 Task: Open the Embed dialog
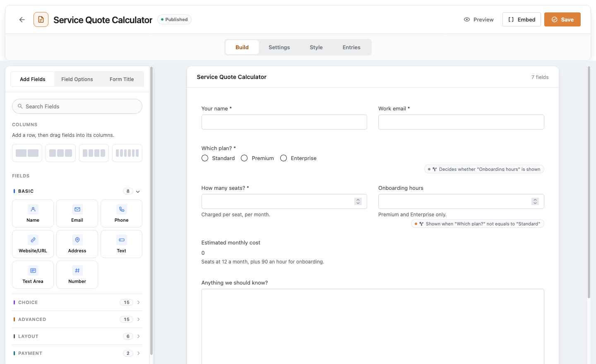click(x=521, y=19)
